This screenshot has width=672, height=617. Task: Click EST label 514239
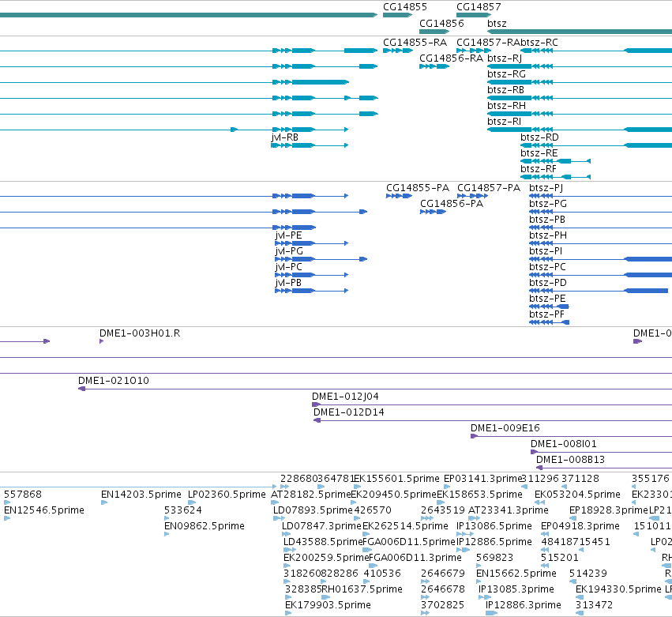588,574
